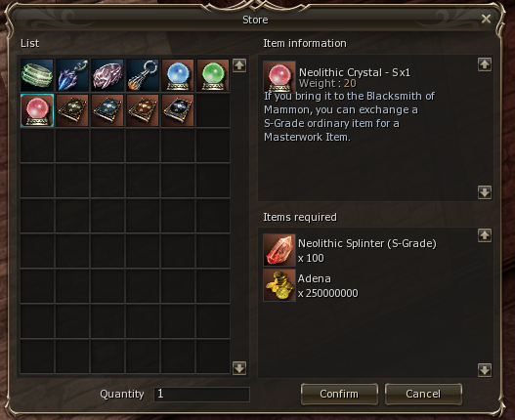The image size is (515, 420).
Task: Click the Neolithic Splinter required item icon
Action: 279,250
